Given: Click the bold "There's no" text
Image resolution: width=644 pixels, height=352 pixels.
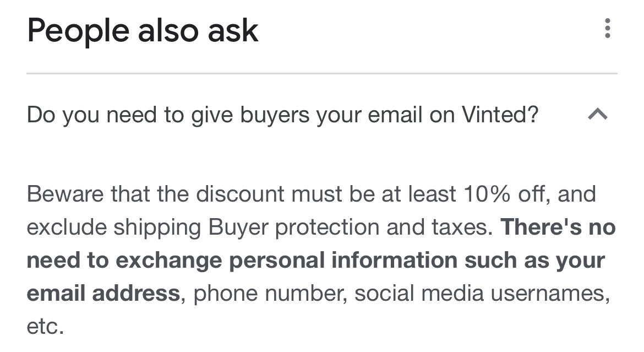Looking at the screenshot, I should point(557,227).
